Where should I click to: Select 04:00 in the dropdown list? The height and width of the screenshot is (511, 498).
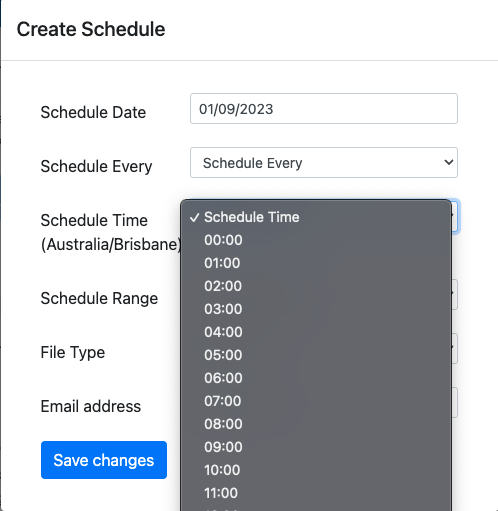tap(316, 332)
